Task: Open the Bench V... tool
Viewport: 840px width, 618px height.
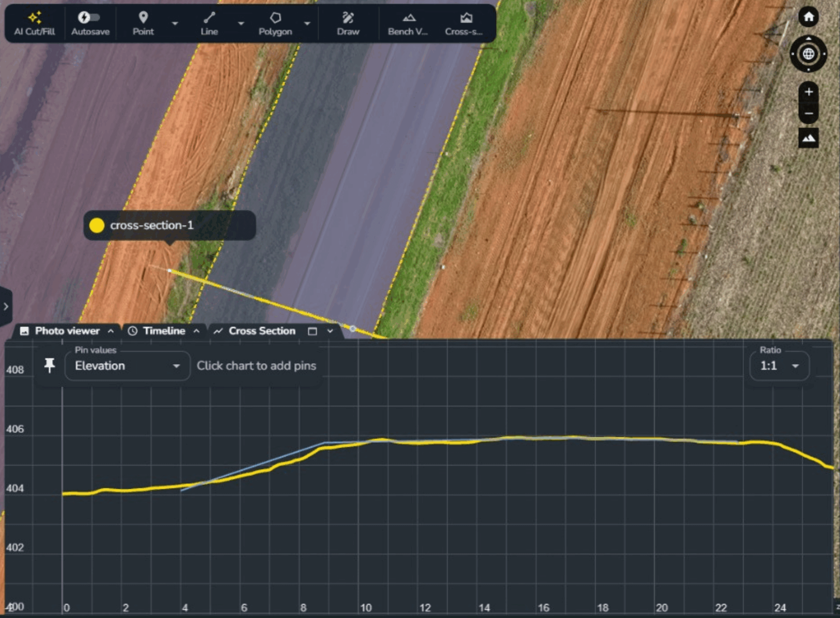Action: click(408, 23)
